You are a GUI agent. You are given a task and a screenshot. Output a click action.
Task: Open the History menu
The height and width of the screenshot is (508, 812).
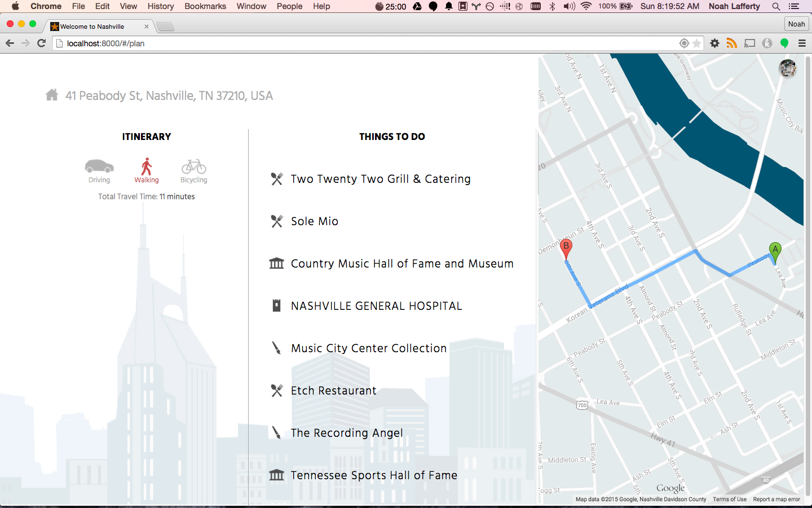(x=161, y=6)
